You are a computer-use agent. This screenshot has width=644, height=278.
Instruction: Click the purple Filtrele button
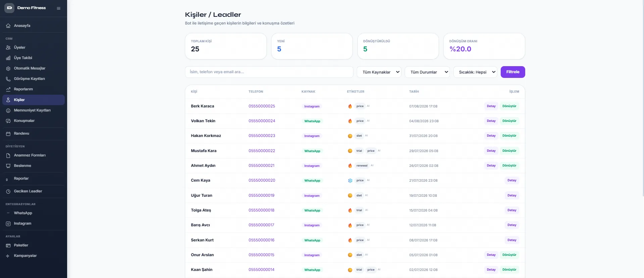point(513,72)
